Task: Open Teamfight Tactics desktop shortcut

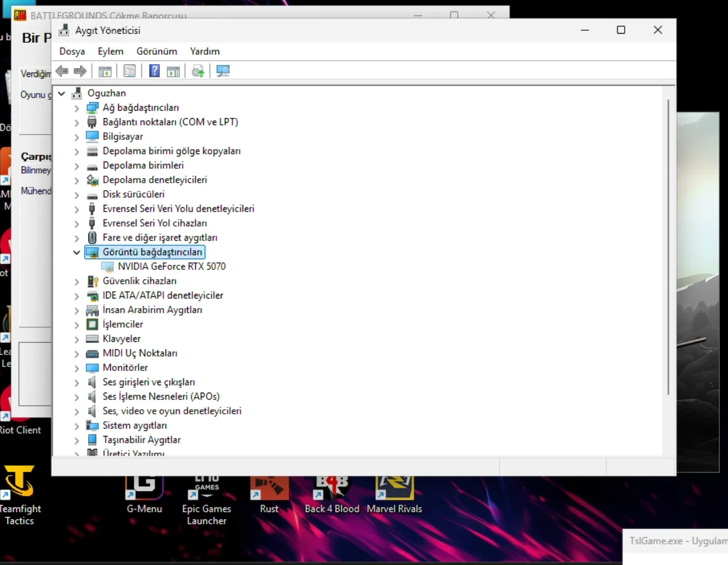Action: coord(20,496)
